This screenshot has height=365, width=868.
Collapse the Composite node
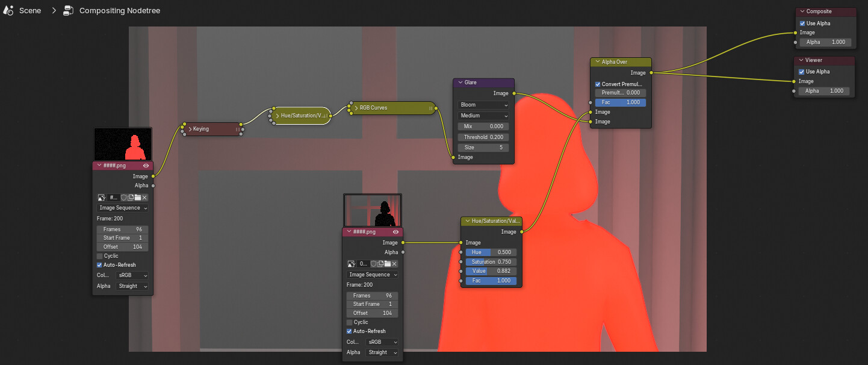pos(802,11)
